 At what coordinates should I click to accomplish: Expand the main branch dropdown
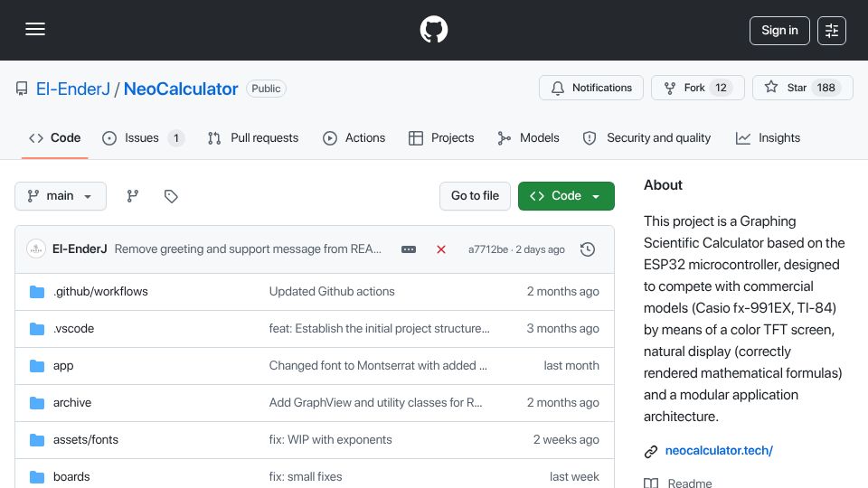coord(61,196)
